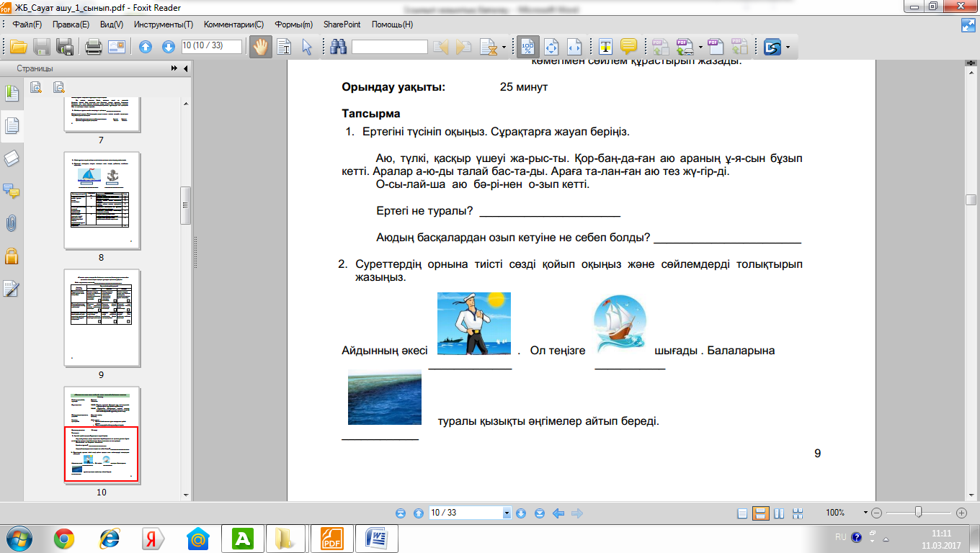Click the search text field in toolbar

390,48
